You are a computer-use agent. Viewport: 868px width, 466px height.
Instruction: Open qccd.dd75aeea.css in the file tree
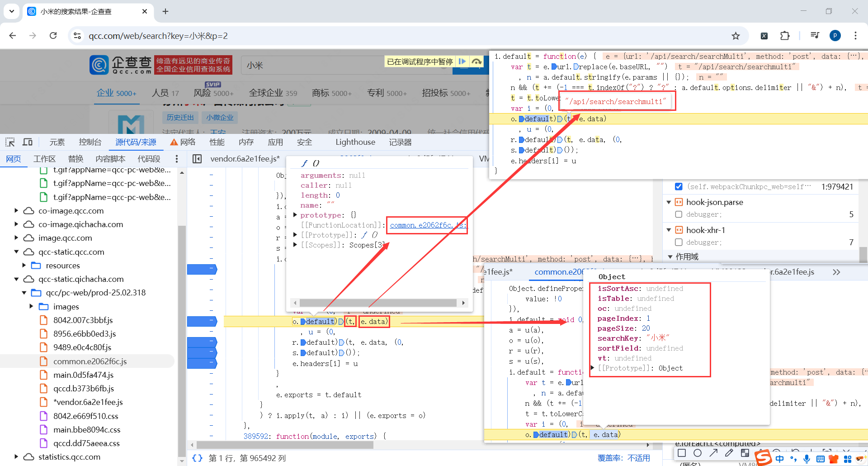click(86, 443)
